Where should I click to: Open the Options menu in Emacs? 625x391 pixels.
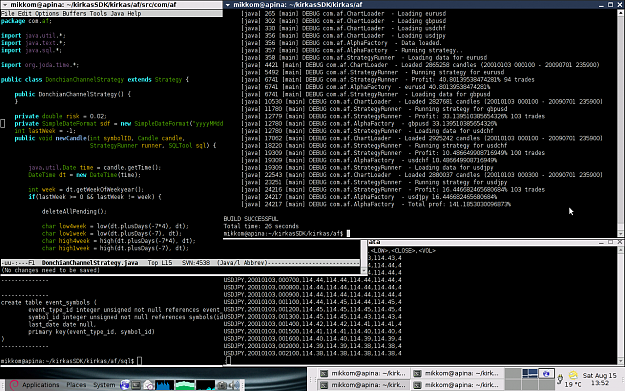[47, 14]
